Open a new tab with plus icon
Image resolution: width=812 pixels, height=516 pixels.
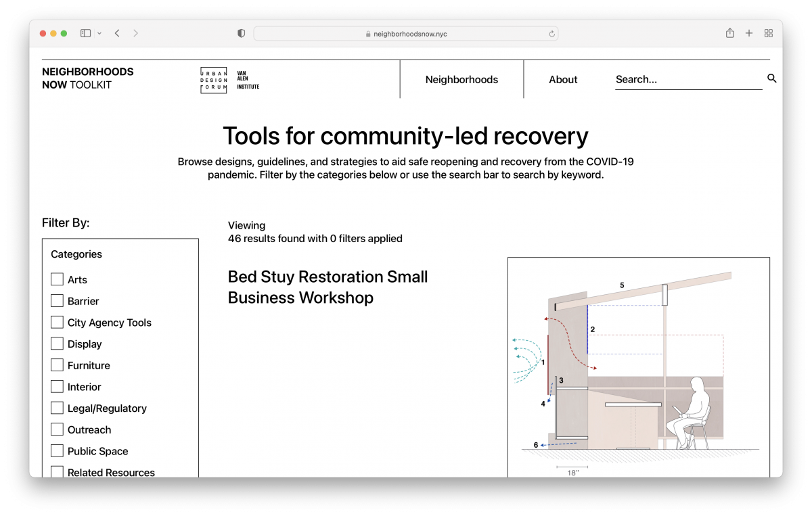point(749,33)
